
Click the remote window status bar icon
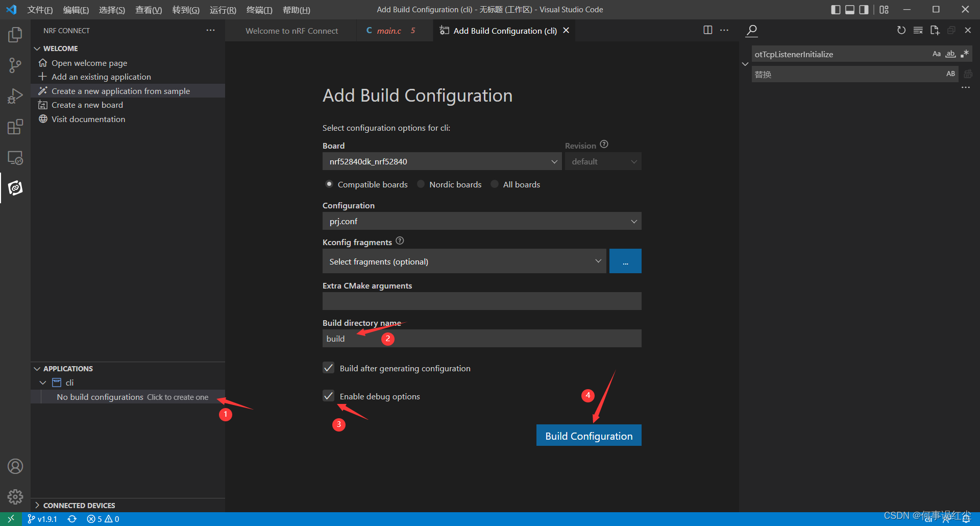coord(11,519)
